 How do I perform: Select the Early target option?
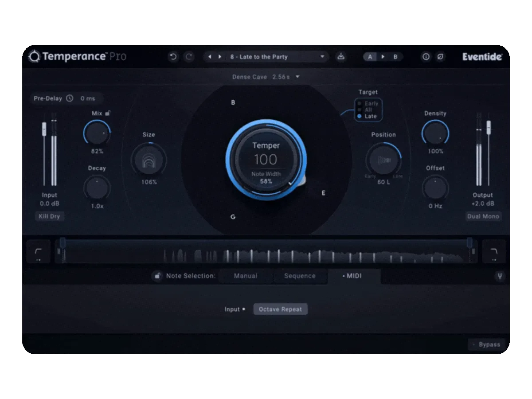pos(368,103)
